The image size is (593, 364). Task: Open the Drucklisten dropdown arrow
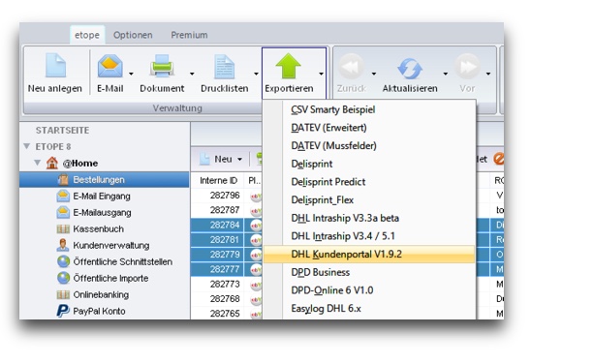pos(256,74)
